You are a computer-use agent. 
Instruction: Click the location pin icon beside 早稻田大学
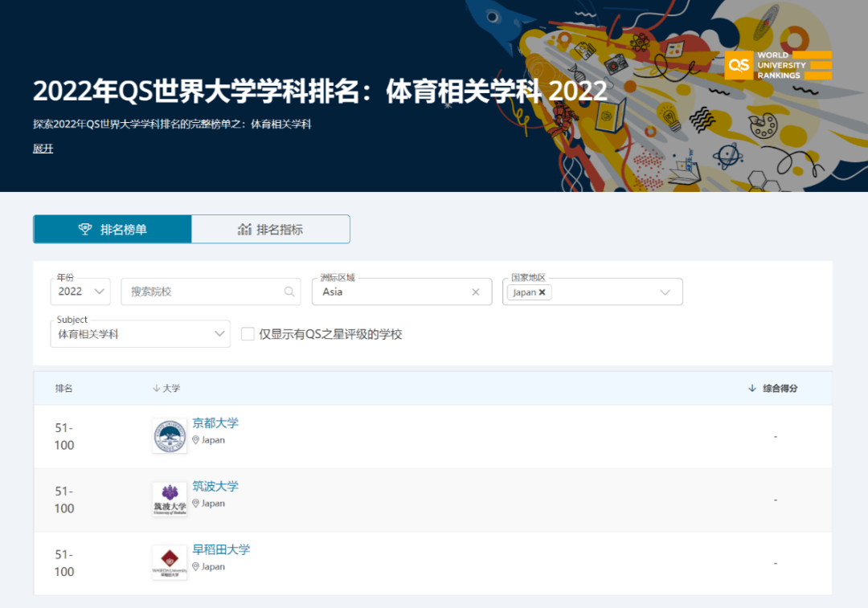pos(195,567)
